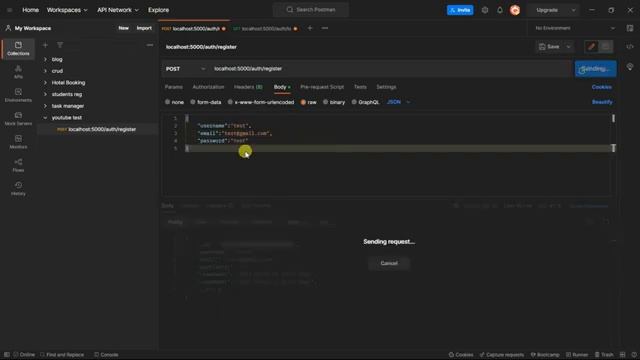Open the JSON format dropdown
This screenshot has height=360, width=640.
tap(398, 102)
